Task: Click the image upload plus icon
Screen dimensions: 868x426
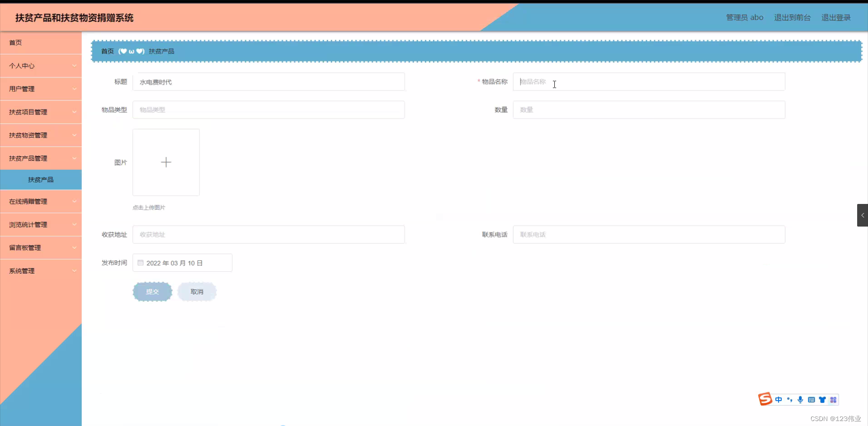Action: coord(165,162)
